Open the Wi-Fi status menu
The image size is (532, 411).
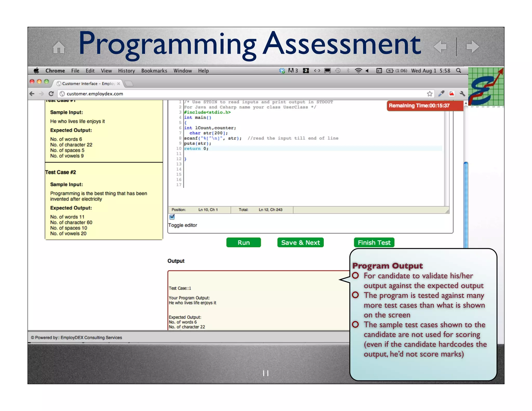tap(358, 71)
